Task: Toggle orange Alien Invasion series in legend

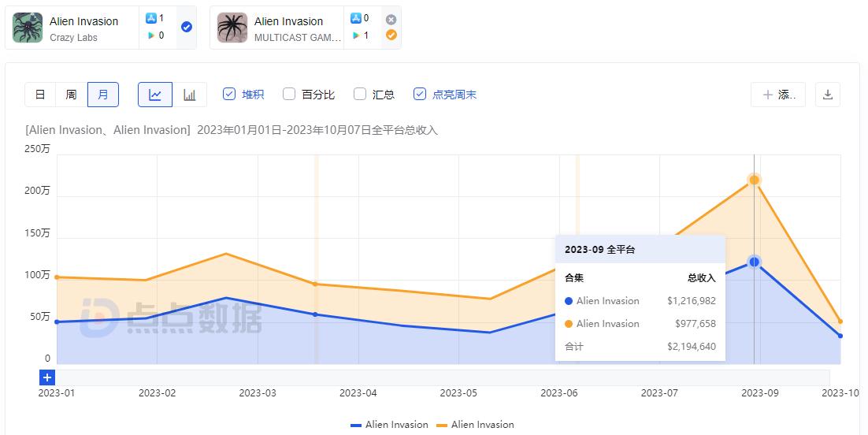Action: [x=475, y=425]
